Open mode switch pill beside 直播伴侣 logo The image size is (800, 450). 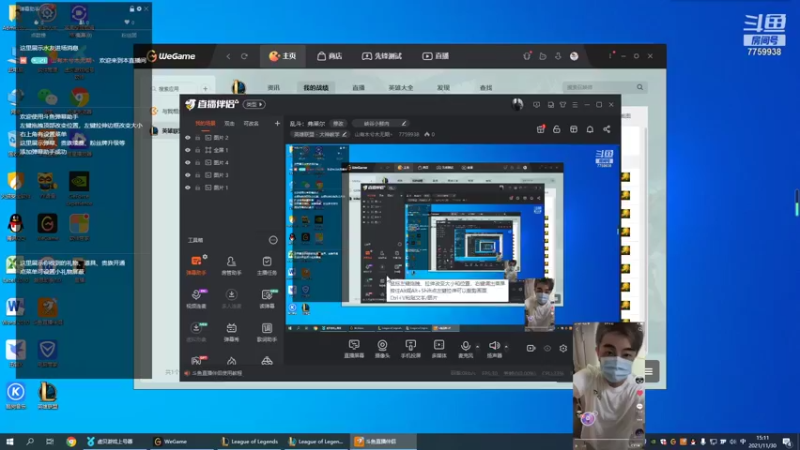254,105
